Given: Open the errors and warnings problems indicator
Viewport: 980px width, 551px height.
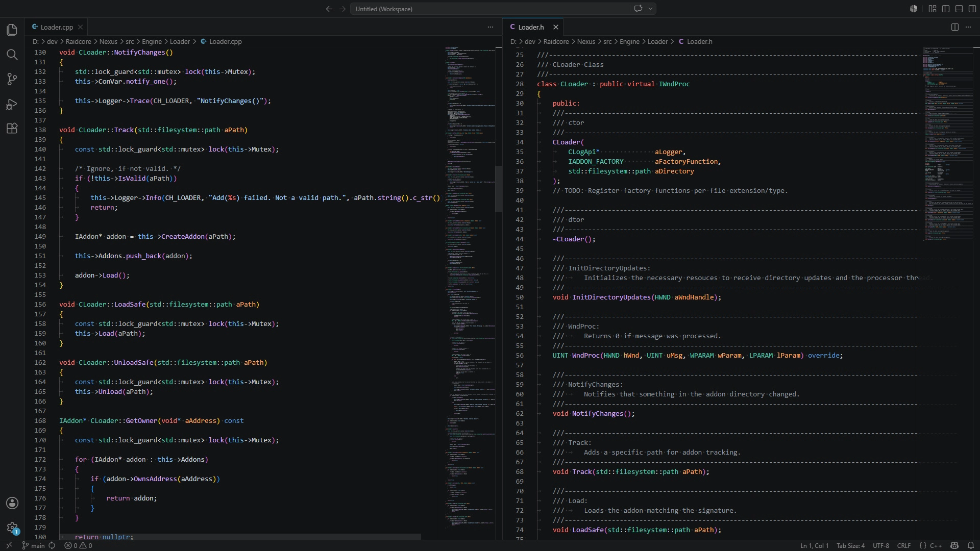Looking at the screenshot, I should coord(78,545).
